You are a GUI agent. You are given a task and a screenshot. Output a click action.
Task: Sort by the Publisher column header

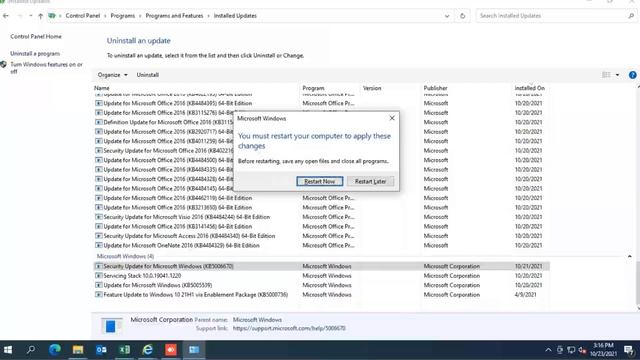coord(436,88)
